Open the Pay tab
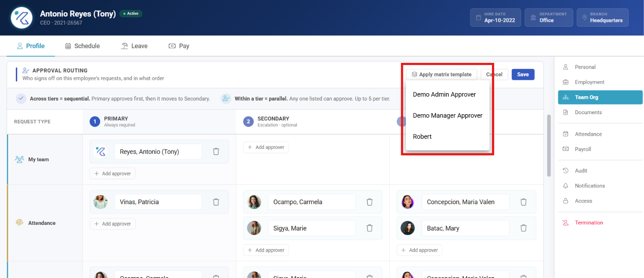 pos(179,46)
